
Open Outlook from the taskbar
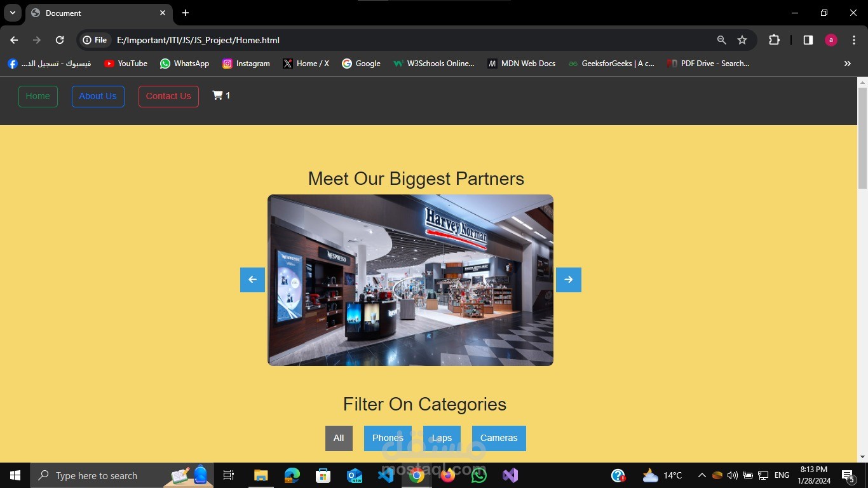[355, 475]
